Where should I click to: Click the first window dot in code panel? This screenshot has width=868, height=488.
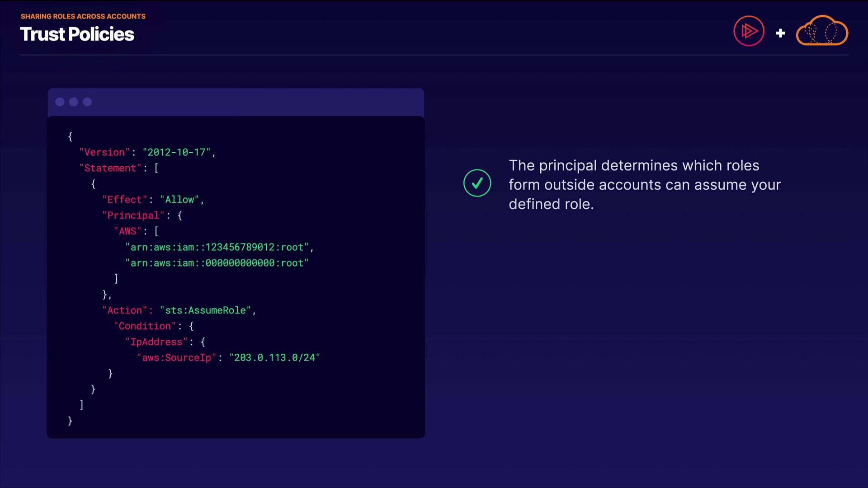(60, 102)
